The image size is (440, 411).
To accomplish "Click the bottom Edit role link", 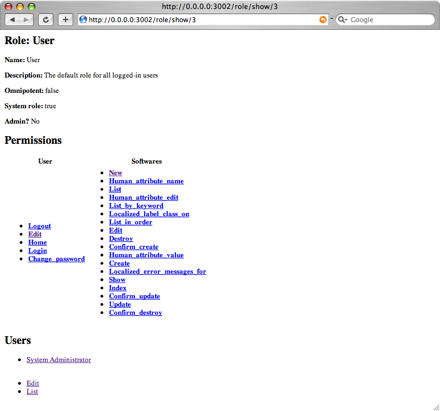I will pos(33,383).
